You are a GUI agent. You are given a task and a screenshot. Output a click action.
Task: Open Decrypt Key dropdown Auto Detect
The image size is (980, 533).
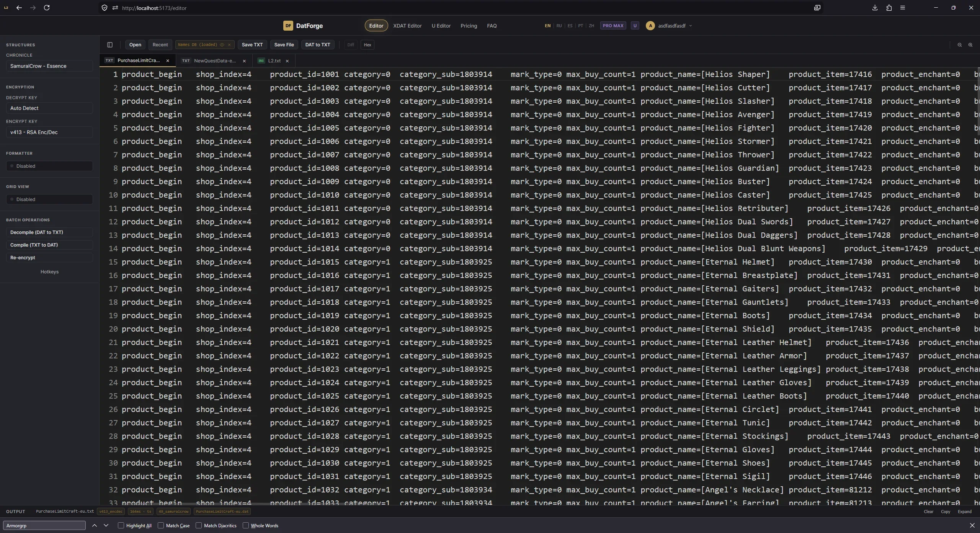click(49, 108)
